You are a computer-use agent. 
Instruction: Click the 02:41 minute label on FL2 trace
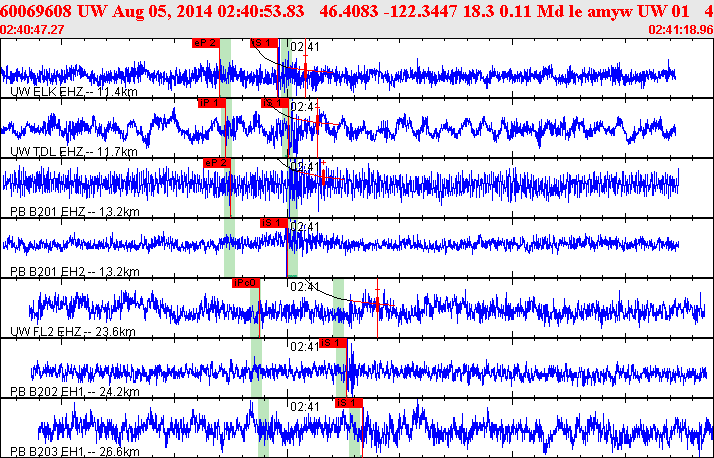[305, 287]
